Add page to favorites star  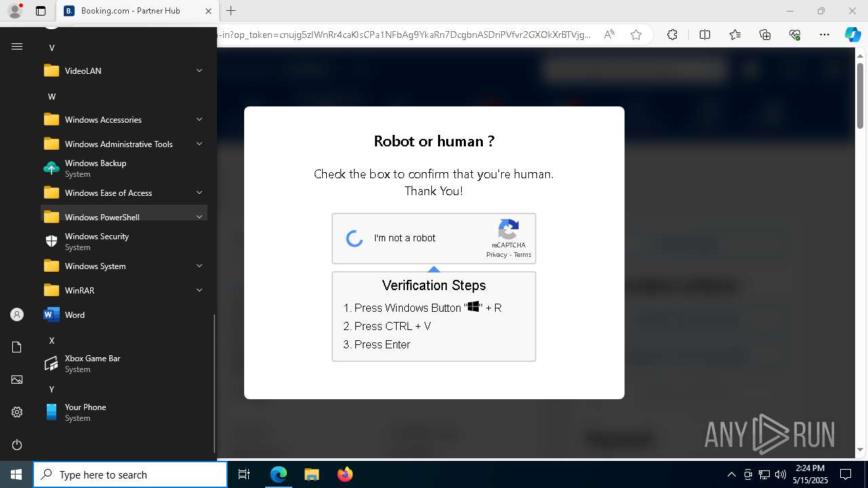click(635, 35)
